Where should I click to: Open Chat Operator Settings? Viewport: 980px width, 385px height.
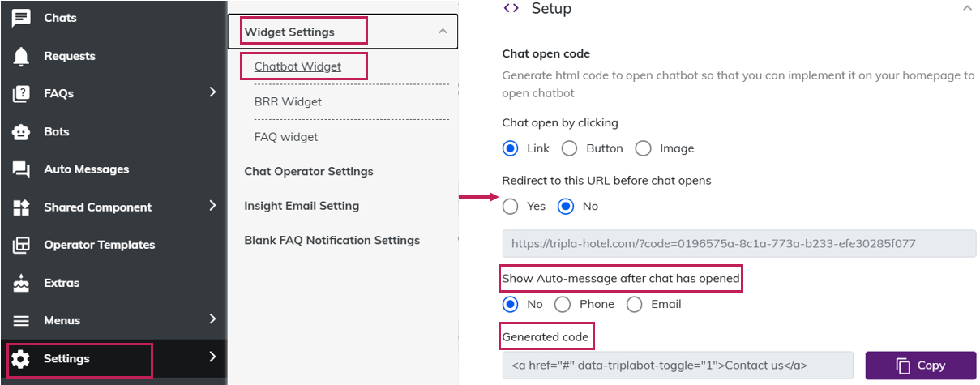309,171
